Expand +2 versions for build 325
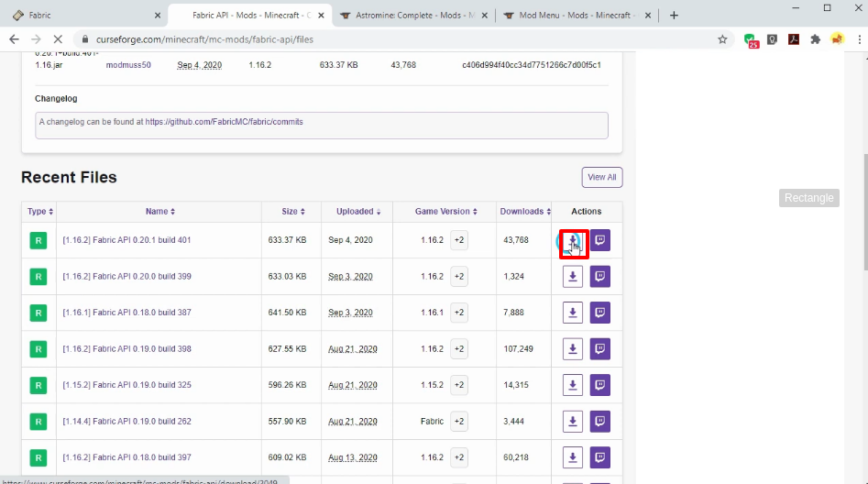Viewport: 868px width, 484px height. [459, 385]
